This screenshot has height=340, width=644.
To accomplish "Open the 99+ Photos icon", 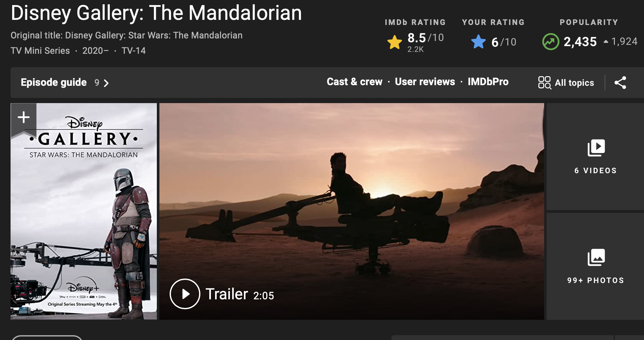I will pos(596,257).
